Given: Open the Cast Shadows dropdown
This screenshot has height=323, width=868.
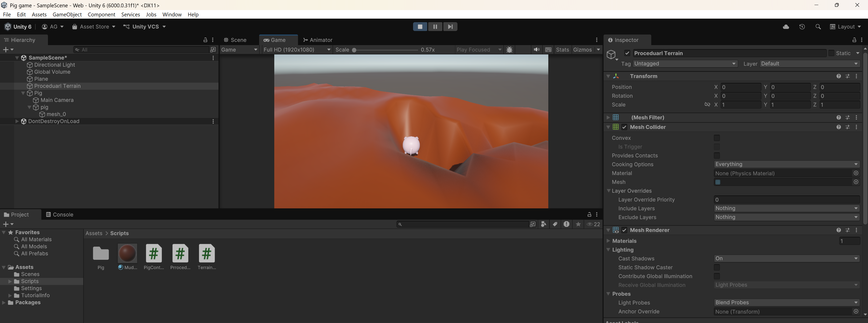Looking at the screenshot, I should click(786, 259).
